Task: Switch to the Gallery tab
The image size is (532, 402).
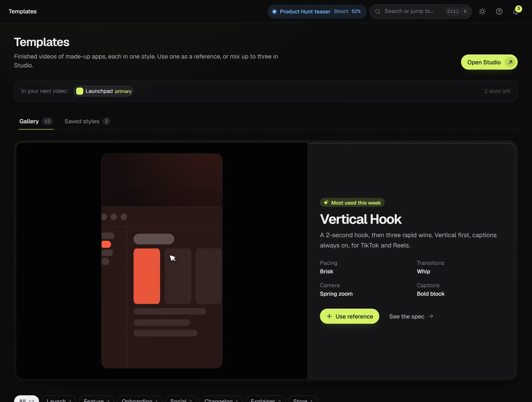Action: 36,121
